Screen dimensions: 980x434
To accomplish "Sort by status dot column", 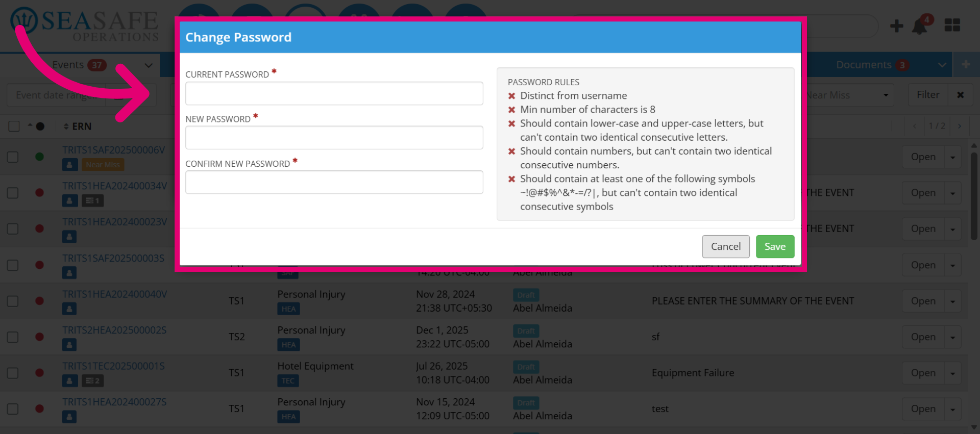I will 36,126.
